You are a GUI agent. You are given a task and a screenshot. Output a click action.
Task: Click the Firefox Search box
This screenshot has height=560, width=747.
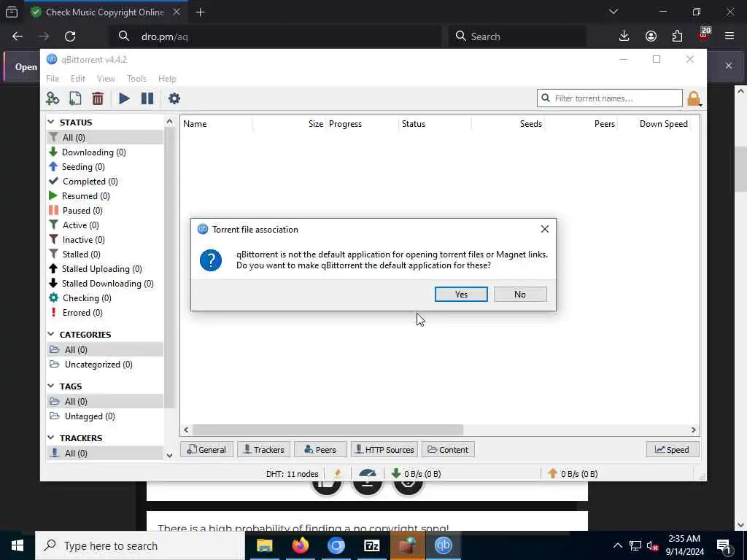(x=517, y=36)
